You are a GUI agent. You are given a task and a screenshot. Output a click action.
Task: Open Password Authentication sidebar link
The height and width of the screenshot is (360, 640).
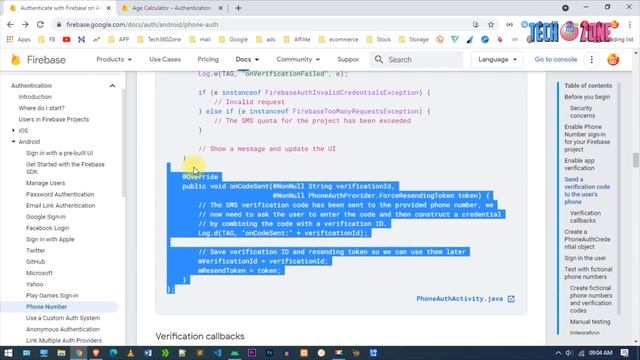[60, 194]
